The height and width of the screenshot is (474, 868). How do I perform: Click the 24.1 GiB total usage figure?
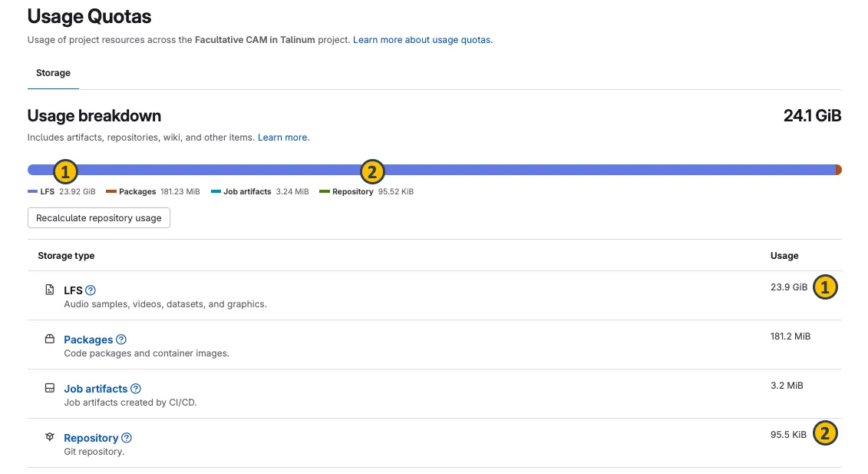812,116
